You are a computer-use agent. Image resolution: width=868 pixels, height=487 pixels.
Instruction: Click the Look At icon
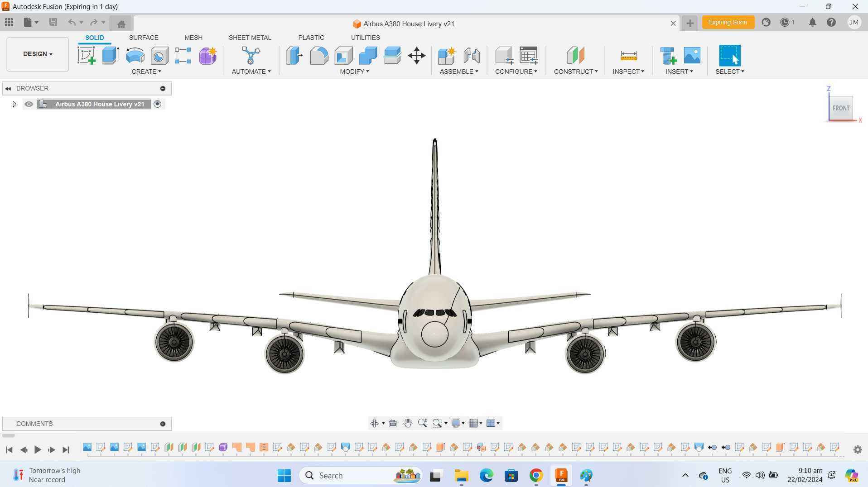coord(393,423)
